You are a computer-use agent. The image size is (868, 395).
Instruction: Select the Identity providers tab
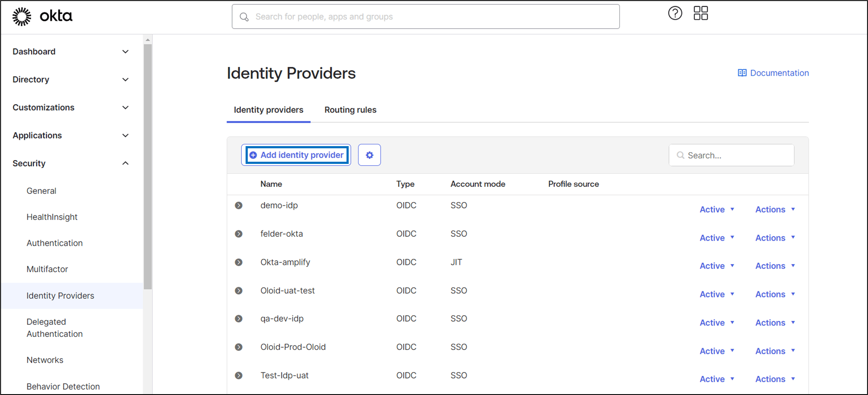(x=269, y=110)
